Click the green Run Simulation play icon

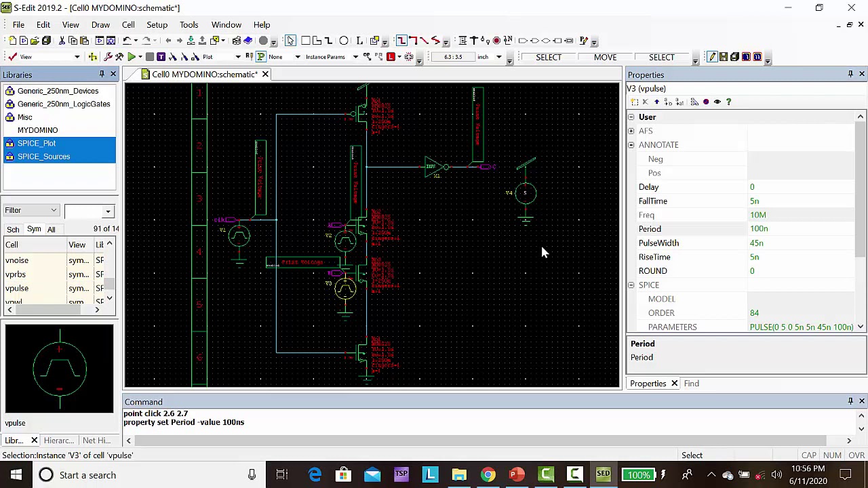(x=132, y=57)
